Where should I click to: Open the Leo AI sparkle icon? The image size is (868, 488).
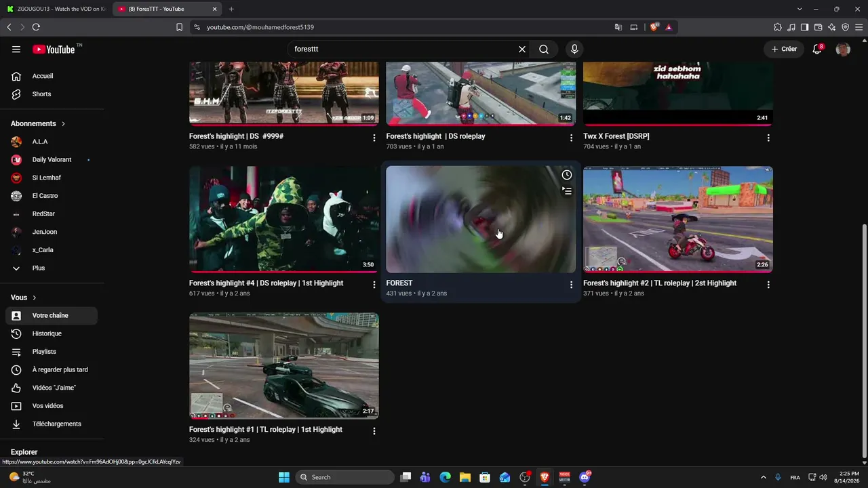[832, 27]
